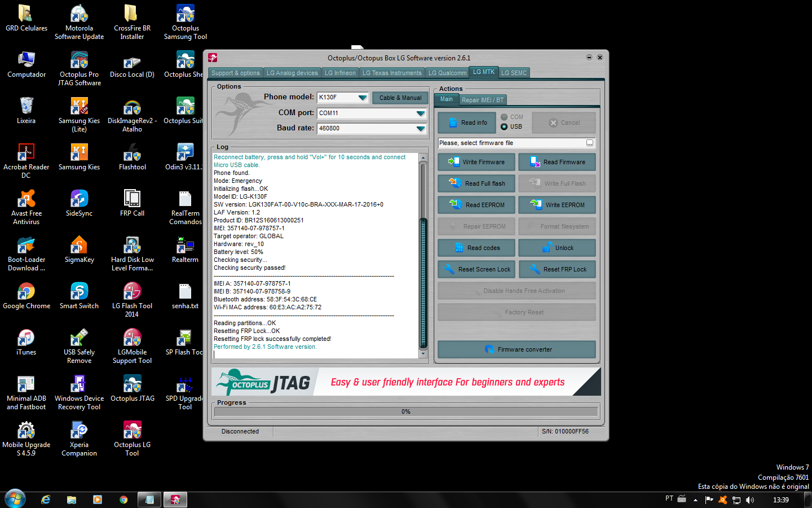Open Octoplus JTAG desktop icon
The height and width of the screenshot is (508, 812).
[132, 388]
